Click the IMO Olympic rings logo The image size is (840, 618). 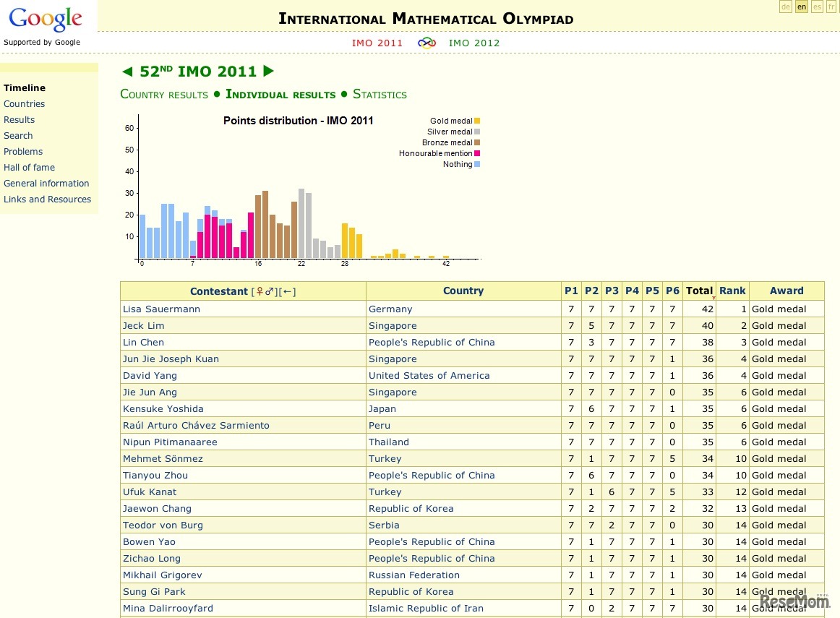[426, 43]
